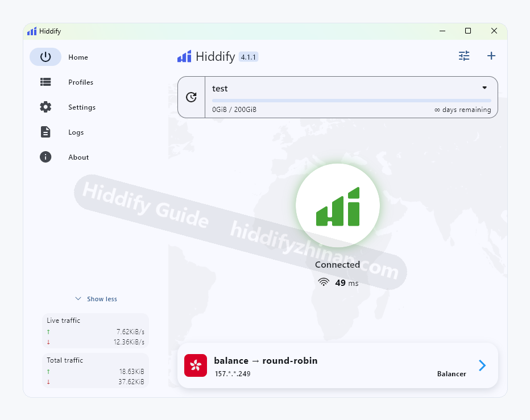Open the About info icon
The height and width of the screenshot is (420, 530).
[45, 157]
